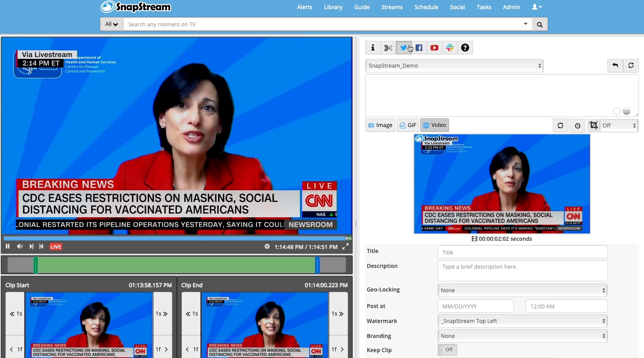This screenshot has width=644, height=358.
Task: Open the SnapStream_Demo account dropdown
Action: point(454,66)
